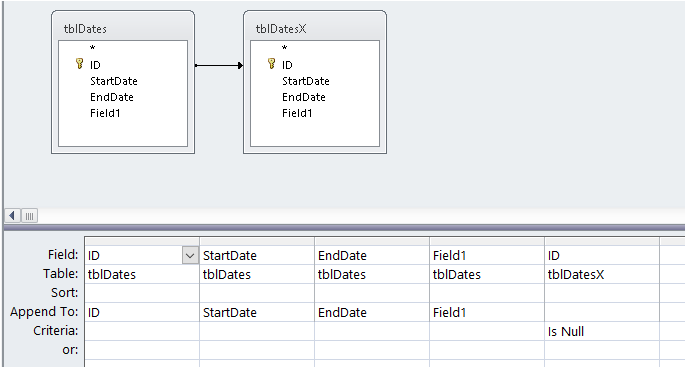Viewport: 686px width, 368px height.
Task: Click the column selector above tblDatesX ID column
Action: [602, 242]
